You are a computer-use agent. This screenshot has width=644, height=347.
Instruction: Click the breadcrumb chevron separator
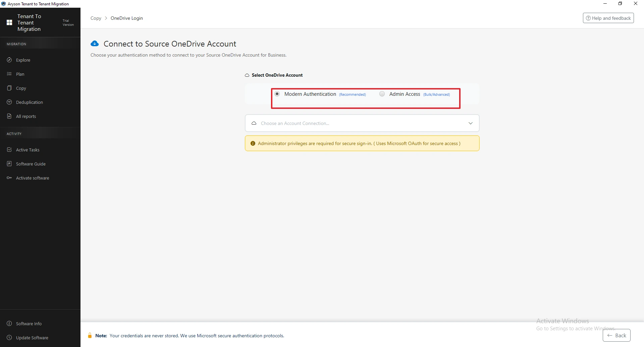click(106, 18)
